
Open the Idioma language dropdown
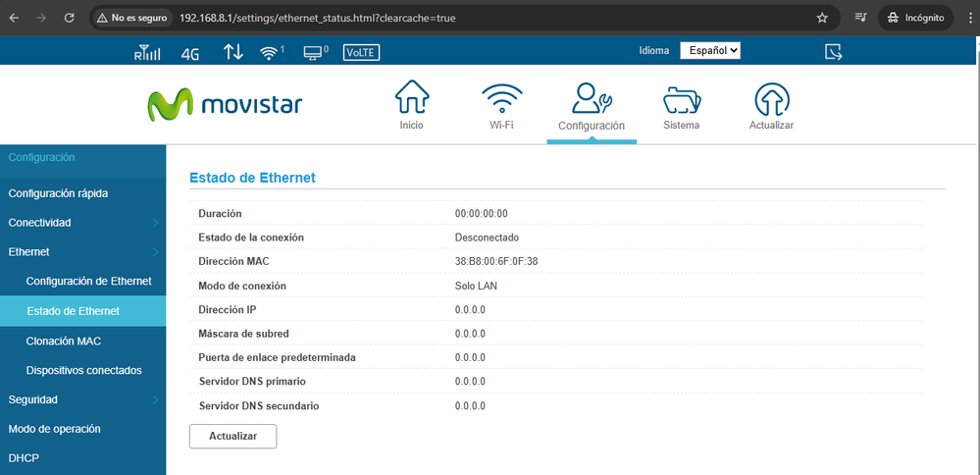pos(710,51)
